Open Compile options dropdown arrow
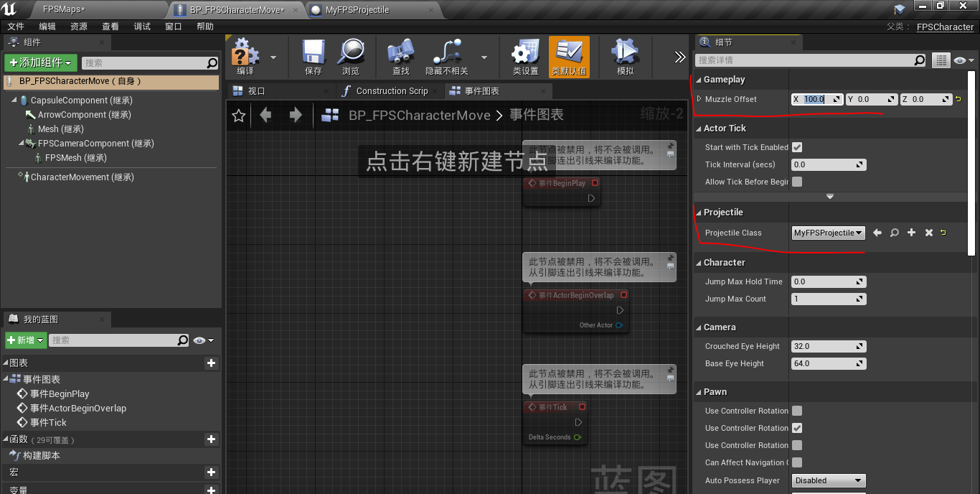 273,57
